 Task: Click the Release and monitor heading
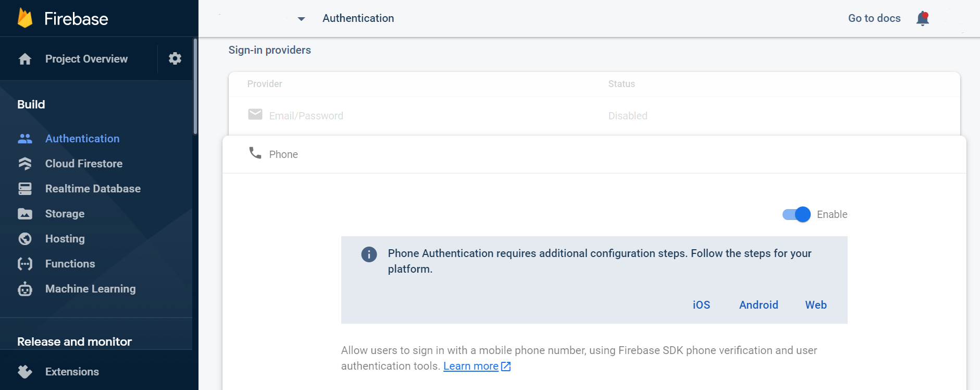click(x=75, y=342)
